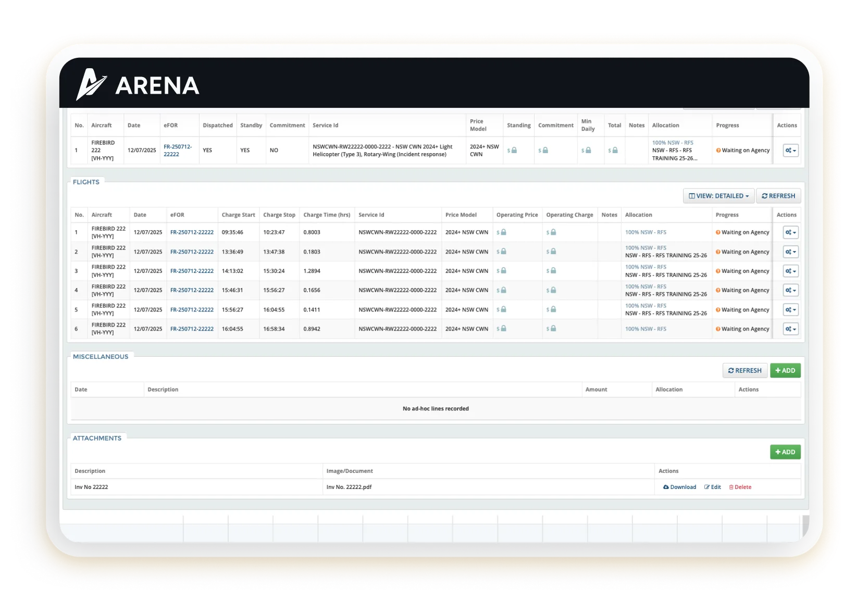
Task: Open the gear actions menu for flight 6
Action: (790, 329)
